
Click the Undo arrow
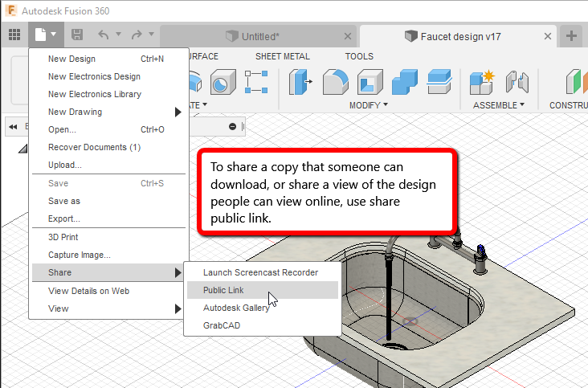point(103,35)
